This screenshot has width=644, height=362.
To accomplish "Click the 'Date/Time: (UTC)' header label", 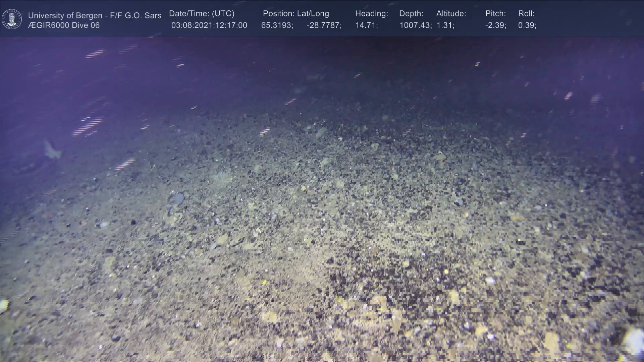I will click(x=202, y=14).
